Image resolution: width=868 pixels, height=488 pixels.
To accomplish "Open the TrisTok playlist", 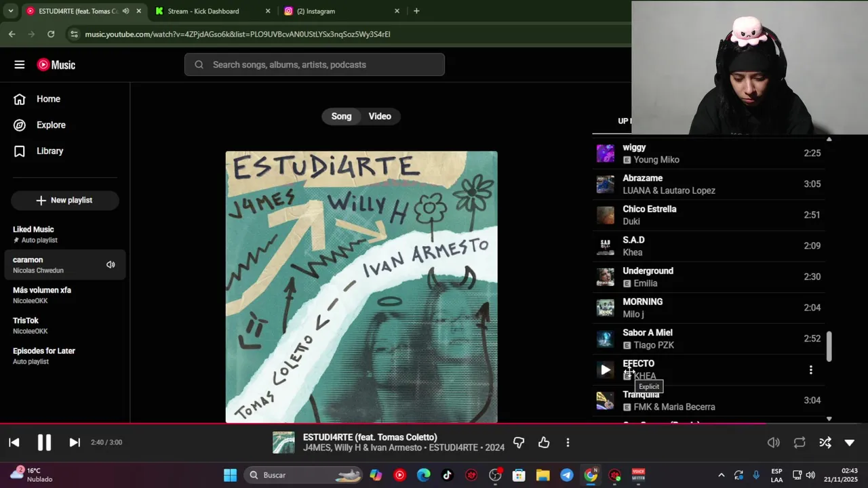I will coord(64,325).
